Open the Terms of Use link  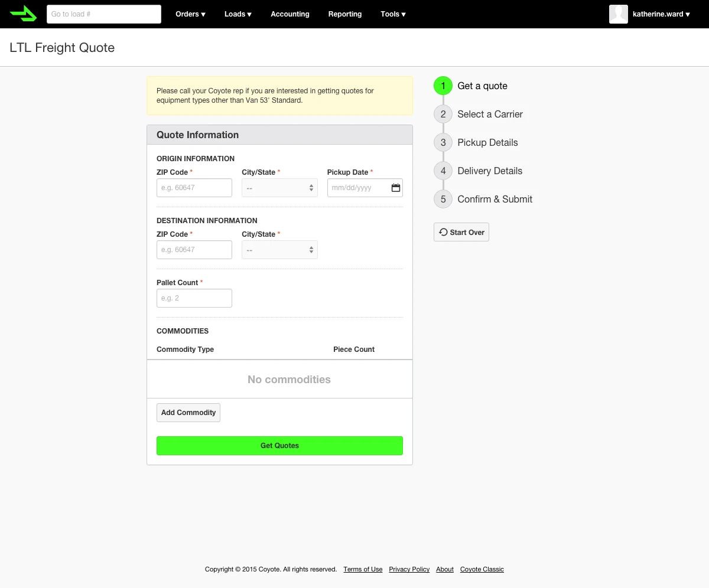click(363, 570)
